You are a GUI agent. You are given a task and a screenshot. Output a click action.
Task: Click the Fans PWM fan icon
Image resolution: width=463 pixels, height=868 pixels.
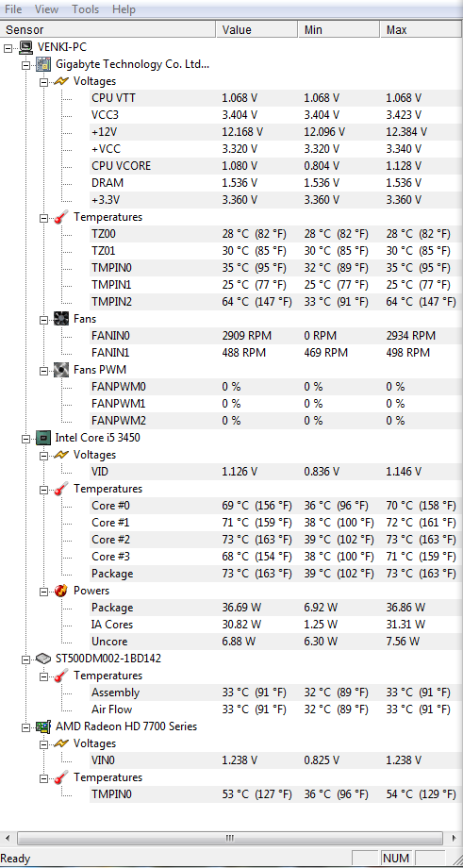61,370
